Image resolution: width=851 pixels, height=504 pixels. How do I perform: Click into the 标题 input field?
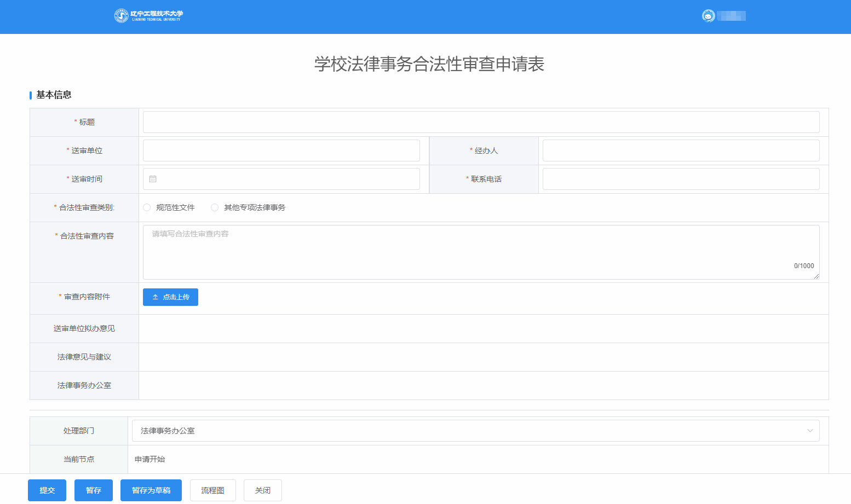coord(481,122)
